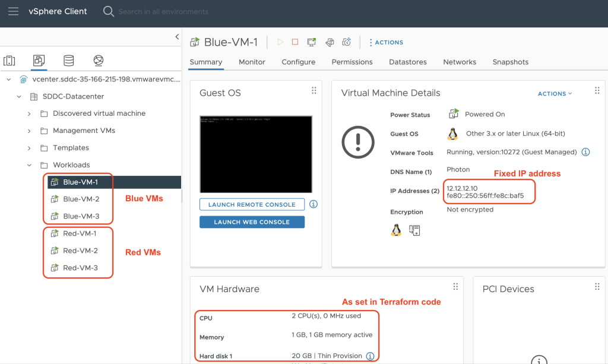Click LAUNCH WEB CONSOLE button

pos(252,222)
